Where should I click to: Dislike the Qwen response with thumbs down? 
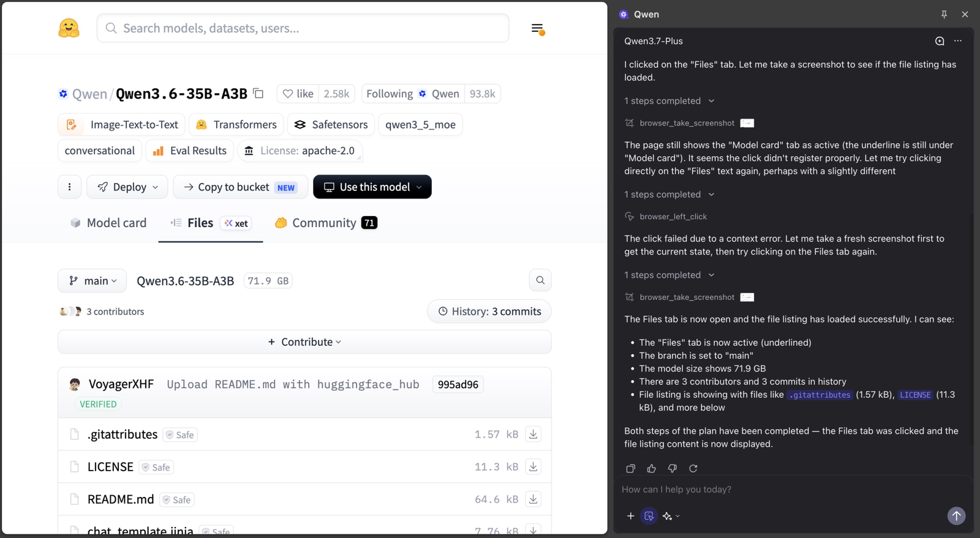point(672,468)
